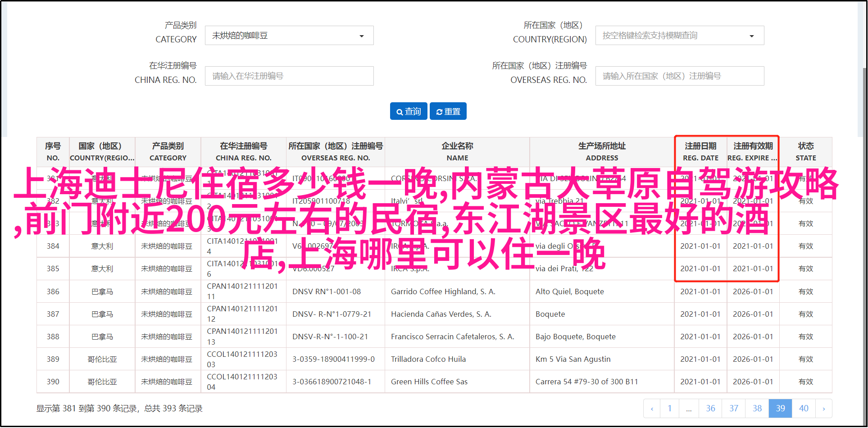Jump to page 40
Image resolution: width=868 pixels, height=428 pixels.
pos(804,409)
